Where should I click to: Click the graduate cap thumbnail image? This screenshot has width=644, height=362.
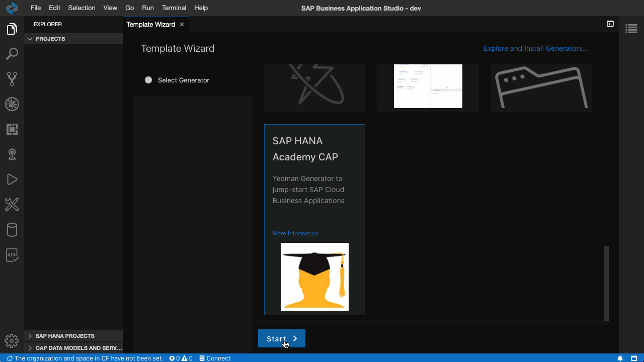pyautogui.click(x=314, y=277)
